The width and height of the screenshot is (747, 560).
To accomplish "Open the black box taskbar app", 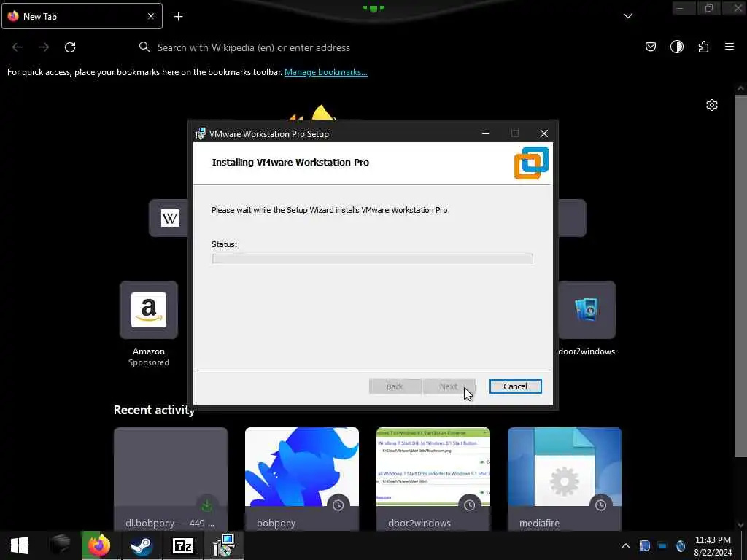I will [61, 545].
